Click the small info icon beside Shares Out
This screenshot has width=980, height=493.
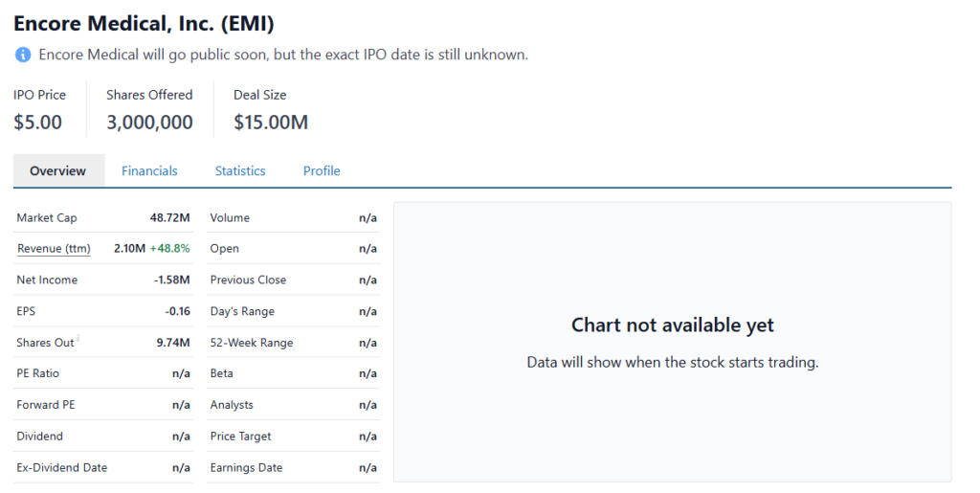[78, 338]
